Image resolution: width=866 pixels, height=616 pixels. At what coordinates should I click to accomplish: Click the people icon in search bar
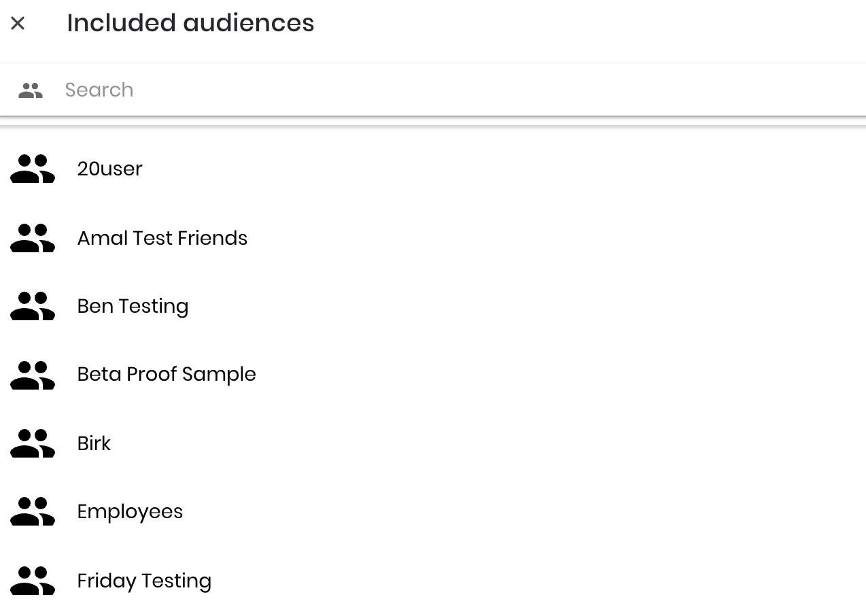click(31, 90)
